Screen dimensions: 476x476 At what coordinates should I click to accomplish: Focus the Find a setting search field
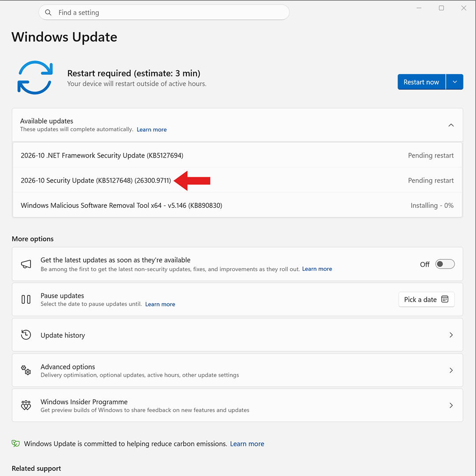(x=164, y=12)
